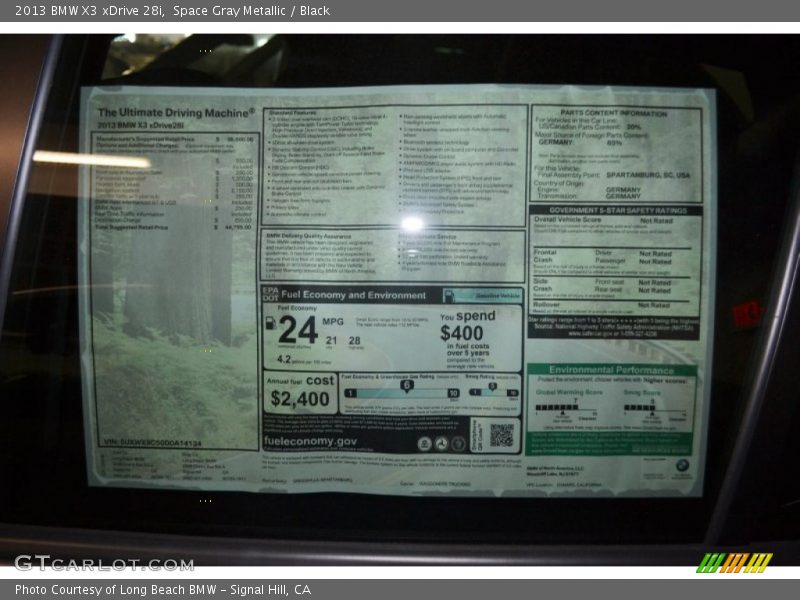Click the first agency seal beside fueleconomy.gov
Viewport: 800px width, 600px height.
tap(424, 443)
